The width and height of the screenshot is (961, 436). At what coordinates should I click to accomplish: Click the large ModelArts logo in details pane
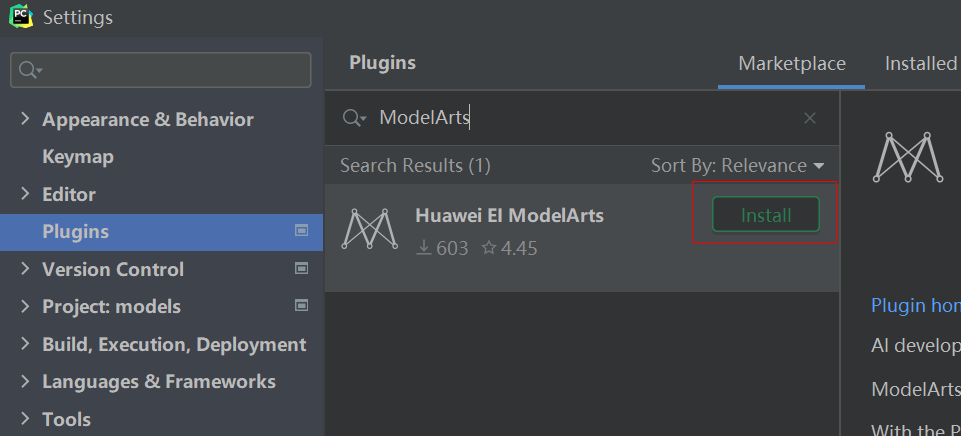tap(908, 157)
